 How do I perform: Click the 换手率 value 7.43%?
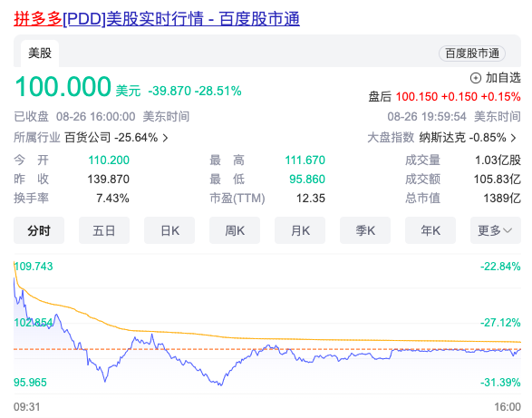point(112,198)
